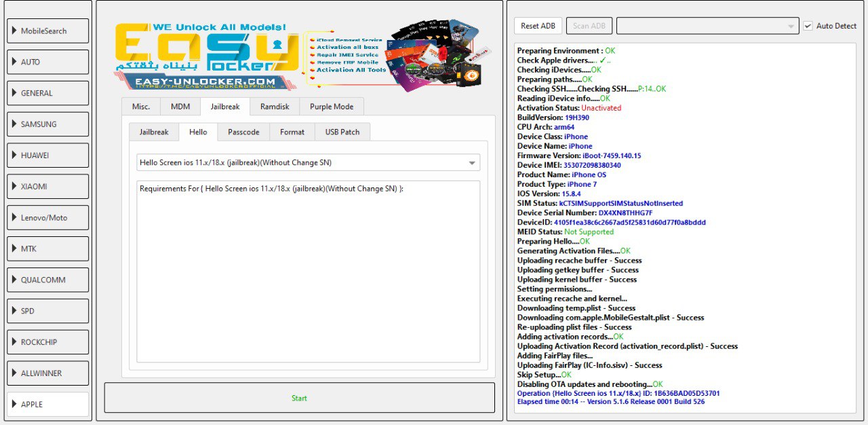The image size is (868, 425).
Task: Click the "BuildVersion: 19H390" log entry
Action: click(553, 117)
